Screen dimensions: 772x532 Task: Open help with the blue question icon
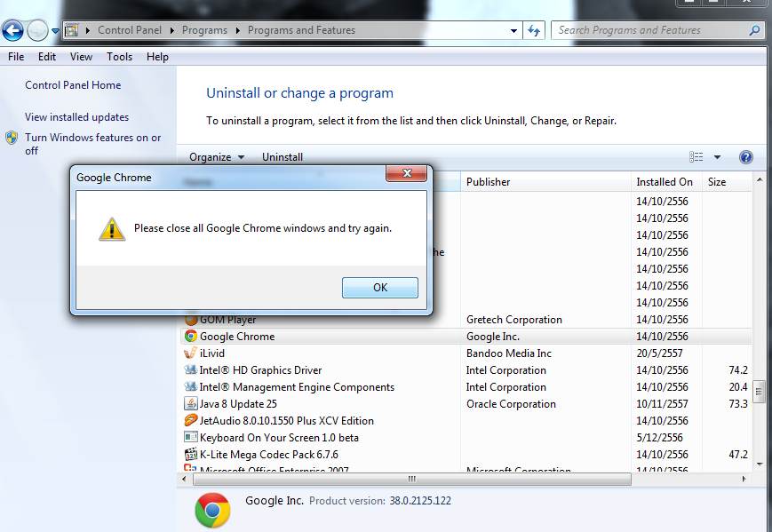[746, 157]
